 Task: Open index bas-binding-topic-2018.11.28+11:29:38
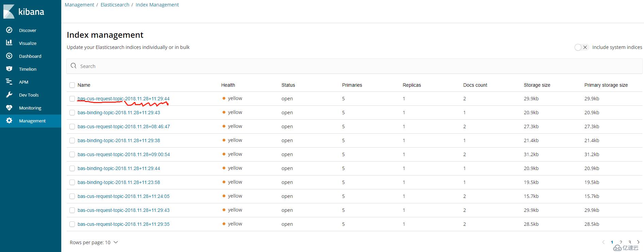click(x=119, y=140)
